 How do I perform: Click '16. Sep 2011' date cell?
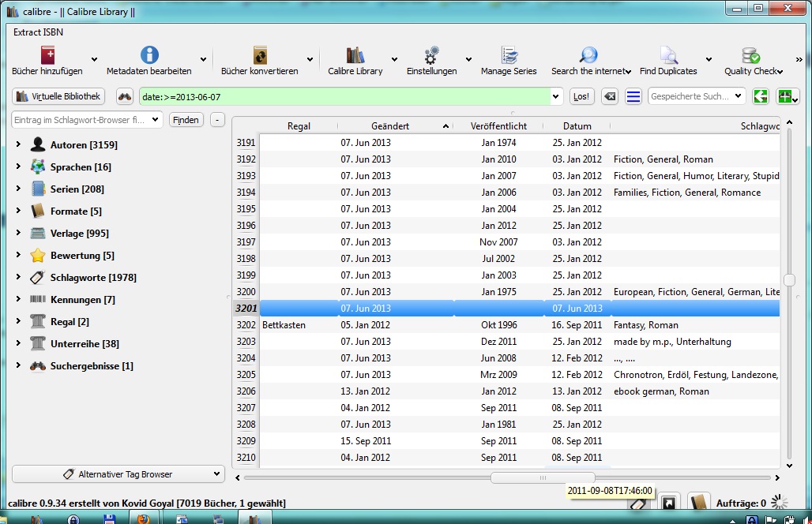click(x=577, y=325)
